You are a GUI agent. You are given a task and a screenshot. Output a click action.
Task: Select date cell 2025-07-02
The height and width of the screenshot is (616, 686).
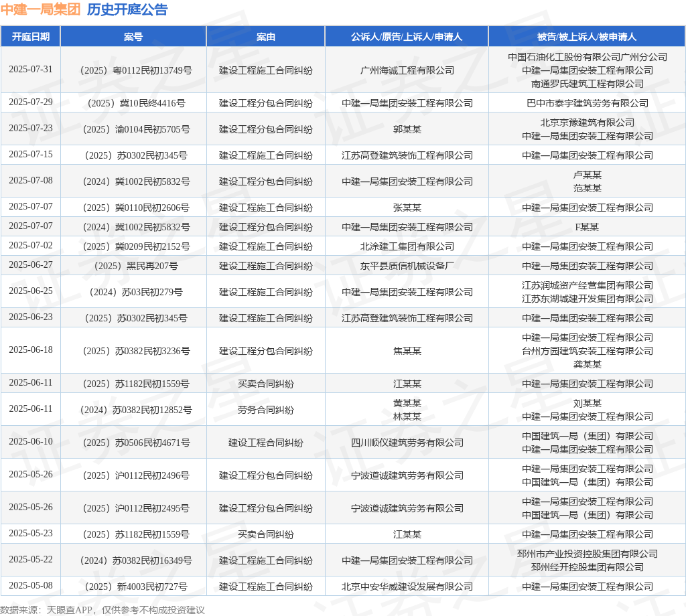[31, 246]
